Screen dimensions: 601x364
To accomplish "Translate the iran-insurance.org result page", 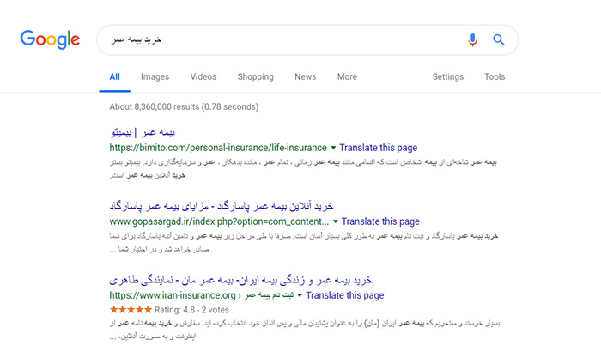I will [345, 295].
